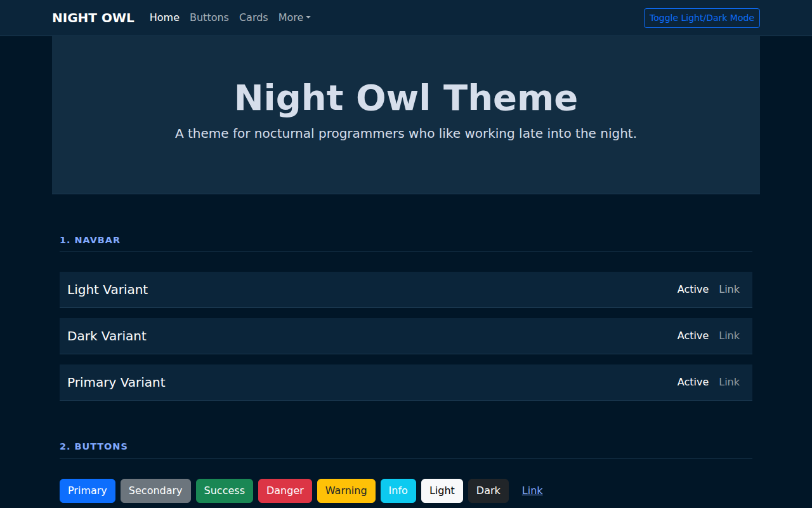Viewport: 812px width, 508px height.
Task: Click the Night Owl Theme heading
Action: click(406, 98)
